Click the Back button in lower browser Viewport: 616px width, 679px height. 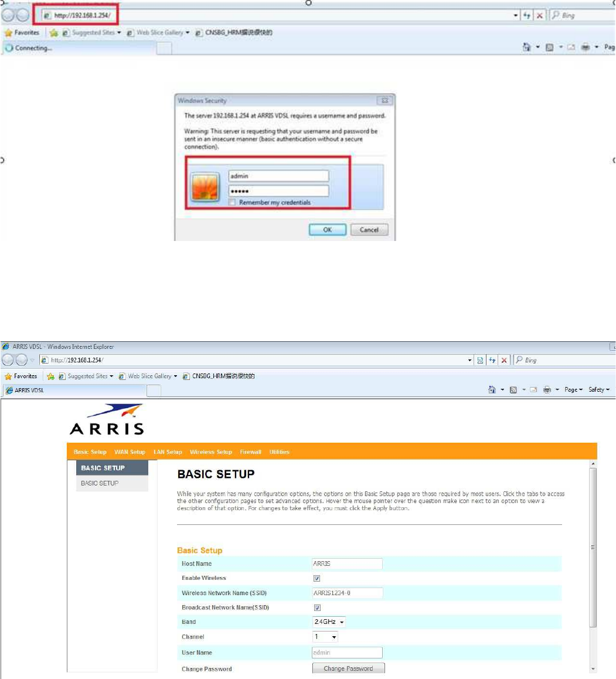coord(8,360)
